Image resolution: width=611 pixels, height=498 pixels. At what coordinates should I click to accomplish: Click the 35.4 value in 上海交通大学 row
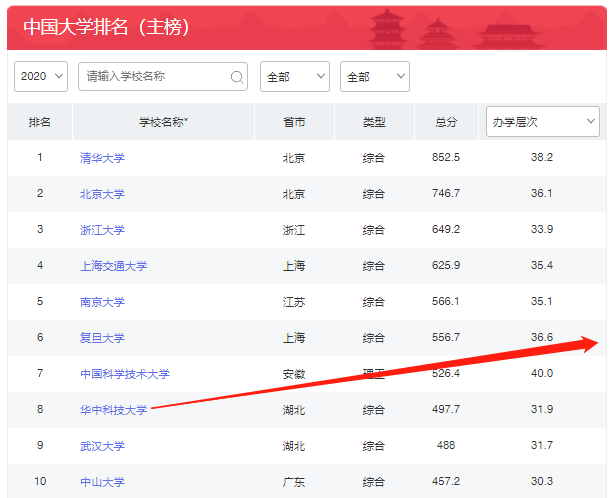[542, 265]
